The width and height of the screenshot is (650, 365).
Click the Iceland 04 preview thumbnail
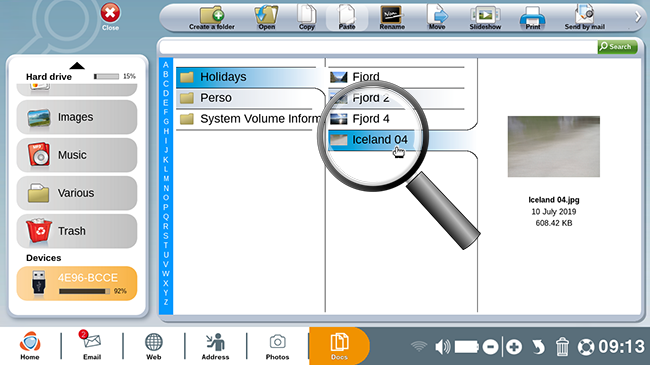tap(553, 146)
